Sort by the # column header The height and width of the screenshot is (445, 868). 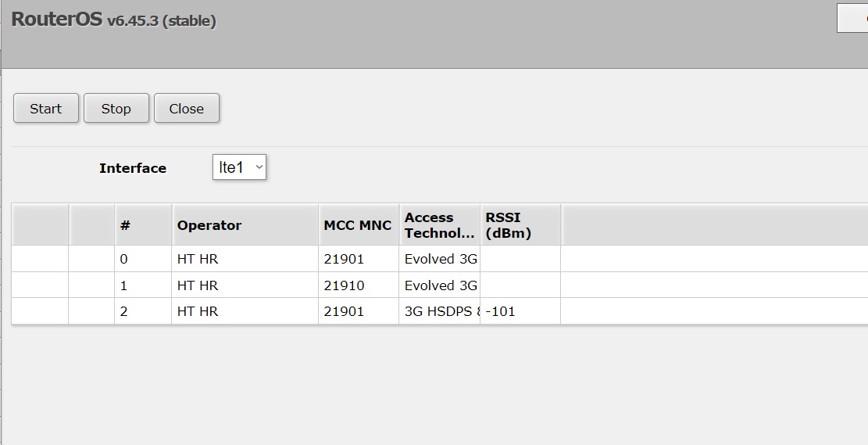point(142,225)
